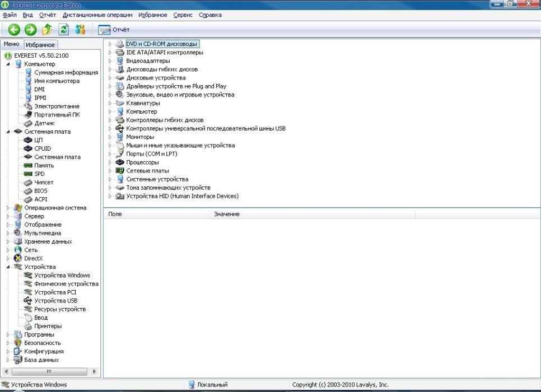The width and height of the screenshot is (541, 392).
Task: Select IDE ATA/ATAPI контроллеры entry
Action: [165, 53]
